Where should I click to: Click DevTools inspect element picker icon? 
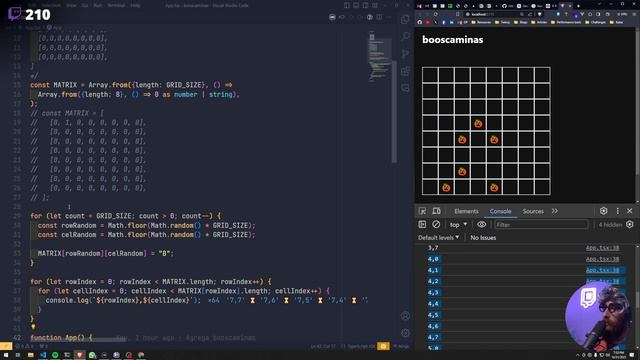[422, 211]
